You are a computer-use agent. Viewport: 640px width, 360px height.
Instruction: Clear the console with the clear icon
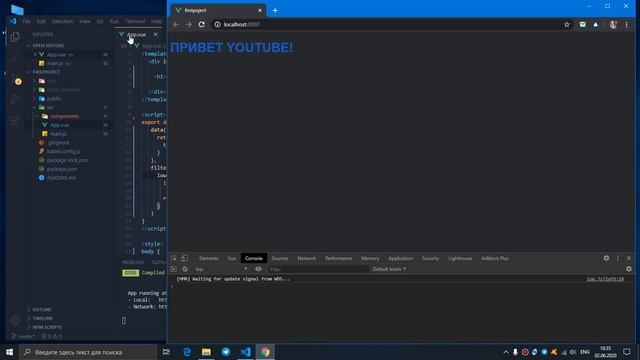185,269
